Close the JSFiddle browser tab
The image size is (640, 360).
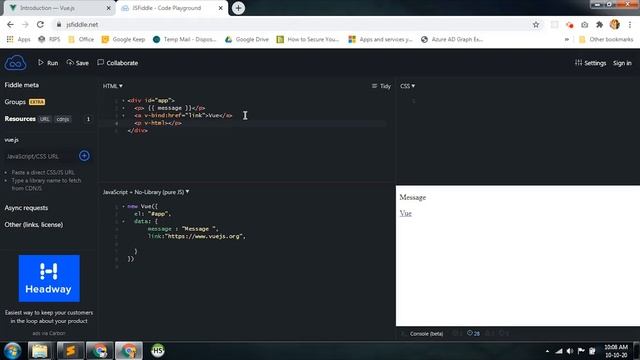click(220, 8)
